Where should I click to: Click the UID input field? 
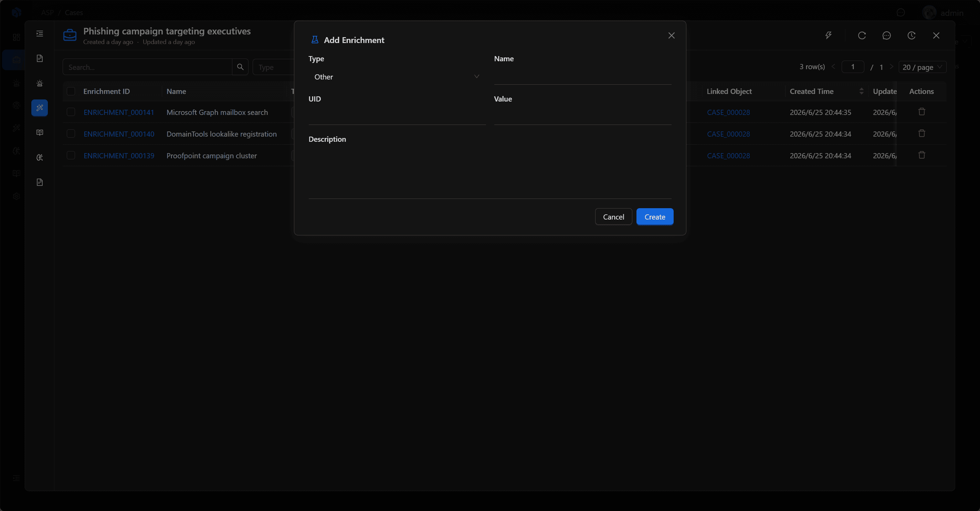click(x=397, y=117)
